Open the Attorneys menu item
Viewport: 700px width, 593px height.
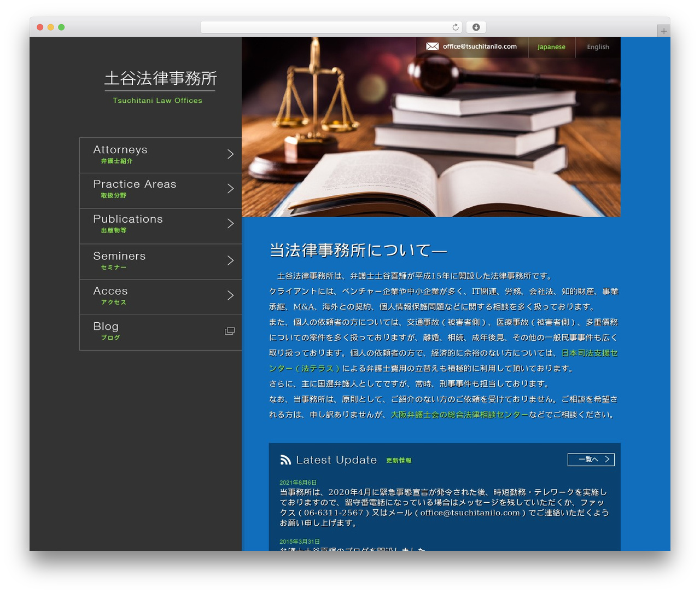click(x=161, y=155)
